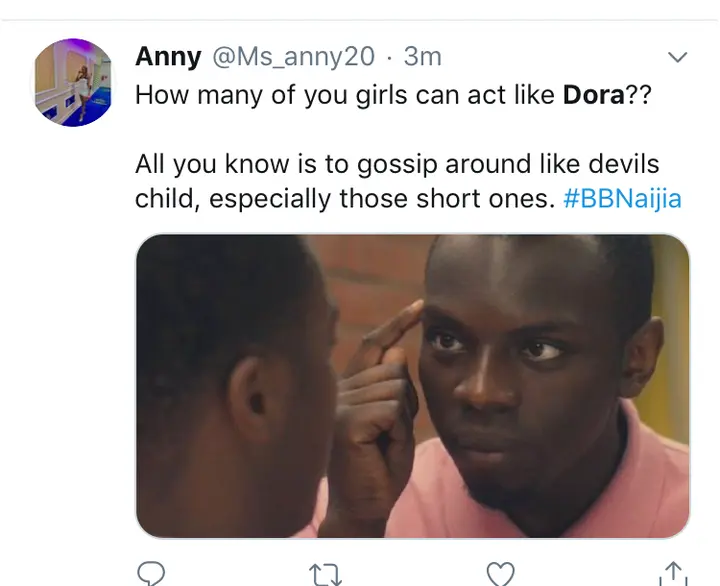Like the tweet with the heart icon
The width and height of the screenshot is (720, 586).
[500, 574]
